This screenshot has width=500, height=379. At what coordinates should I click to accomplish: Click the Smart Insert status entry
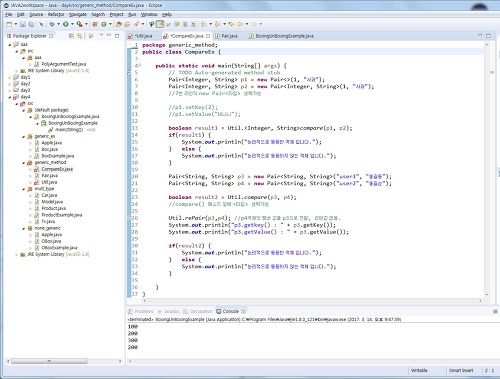point(461,371)
